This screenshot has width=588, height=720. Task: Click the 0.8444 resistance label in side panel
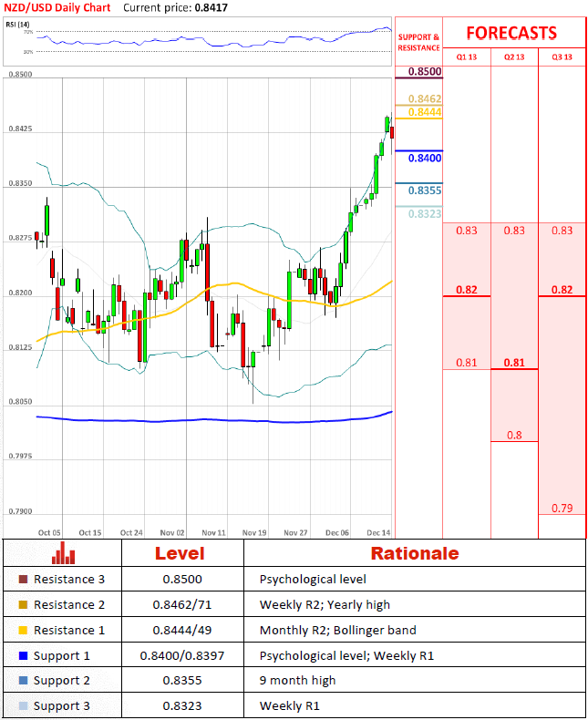click(x=425, y=112)
